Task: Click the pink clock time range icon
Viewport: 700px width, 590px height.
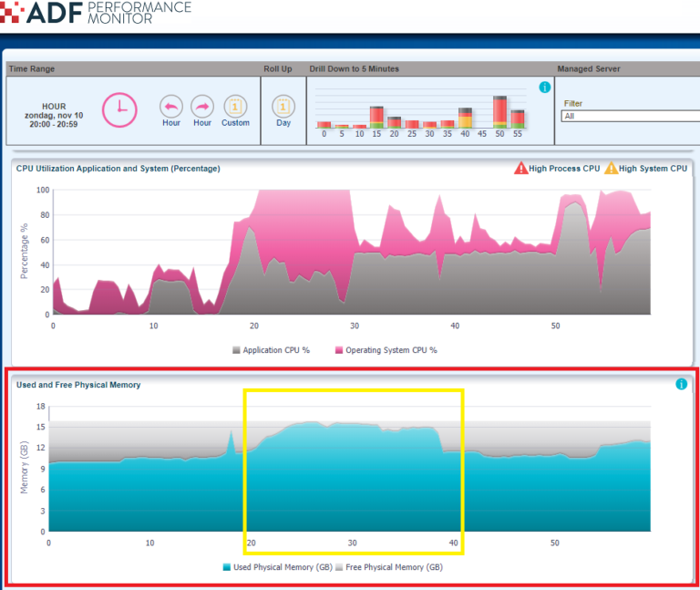Action: [118, 109]
